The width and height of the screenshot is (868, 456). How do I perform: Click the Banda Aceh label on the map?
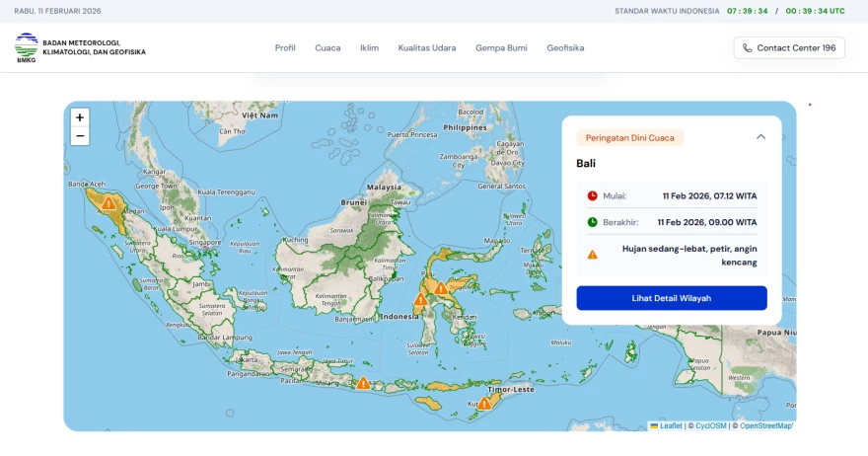click(x=87, y=184)
